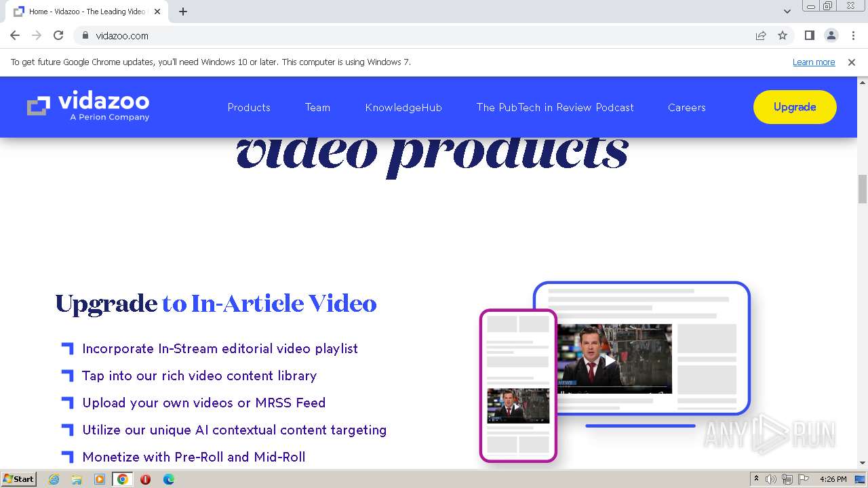The image size is (868, 488).
Task: Click the padlock site info icon
Action: pyautogui.click(x=85, y=35)
